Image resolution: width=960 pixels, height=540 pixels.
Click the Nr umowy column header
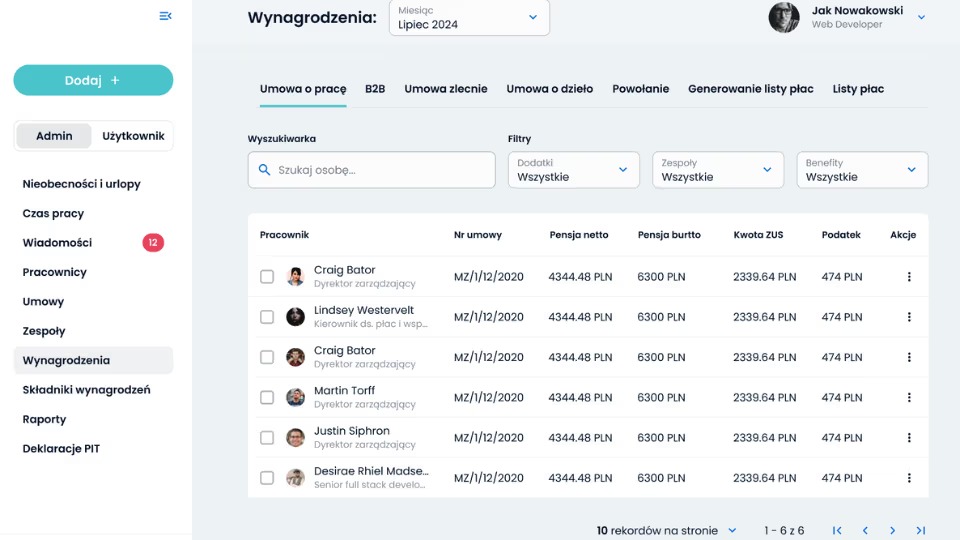(x=478, y=234)
